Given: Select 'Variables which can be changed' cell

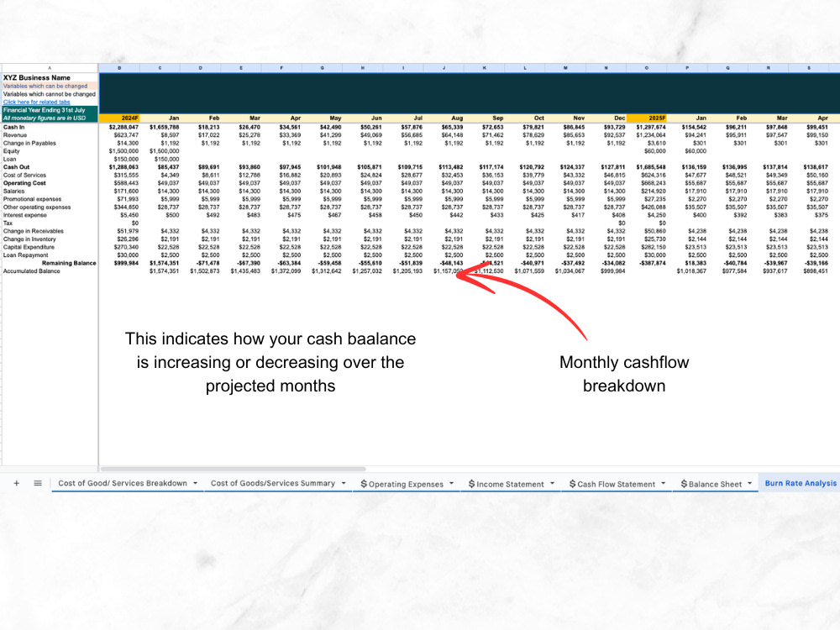Looking at the screenshot, I should tap(50, 86).
